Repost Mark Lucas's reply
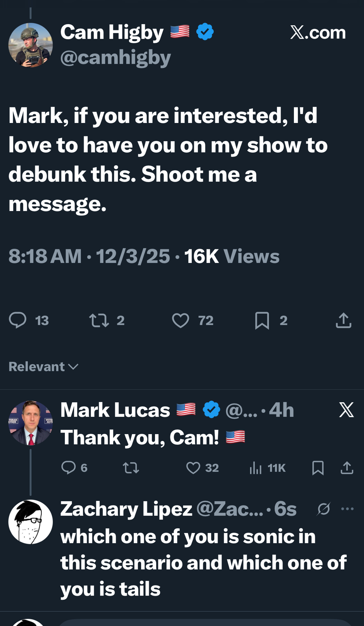Image resolution: width=364 pixels, height=626 pixels. point(131,468)
